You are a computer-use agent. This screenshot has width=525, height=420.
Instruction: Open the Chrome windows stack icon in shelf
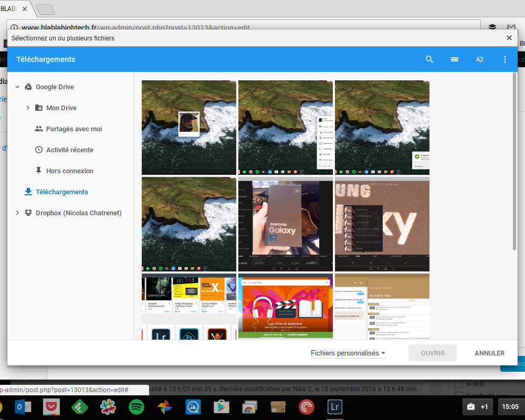250,407
